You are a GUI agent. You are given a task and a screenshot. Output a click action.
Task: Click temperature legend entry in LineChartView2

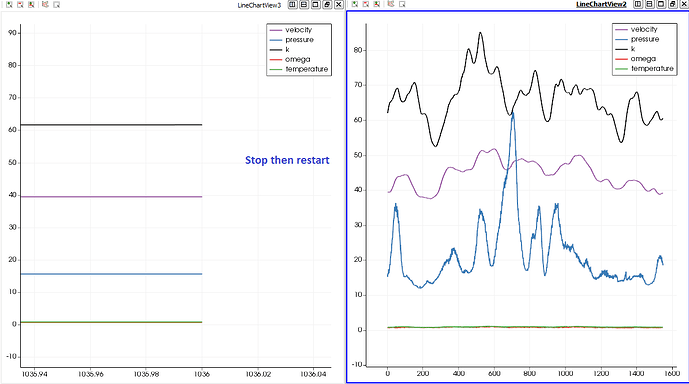pos(645,69)
